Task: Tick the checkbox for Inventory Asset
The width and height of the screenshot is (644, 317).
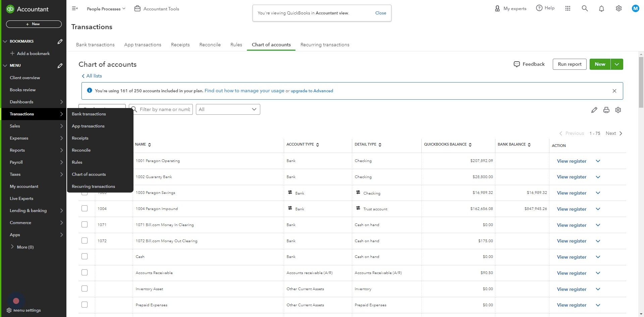Action: click(x=85, y=288)
